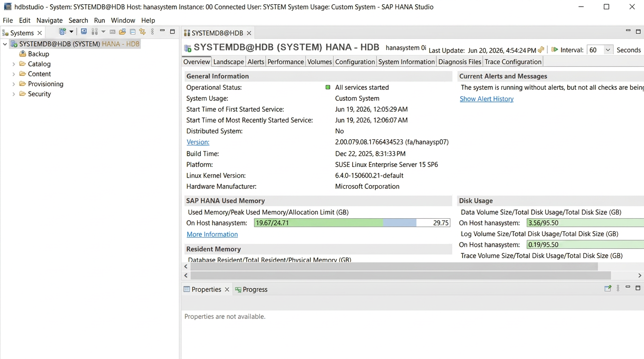
Task: Click the overview vertical scroll left arrow
Action: coord(186,266)
